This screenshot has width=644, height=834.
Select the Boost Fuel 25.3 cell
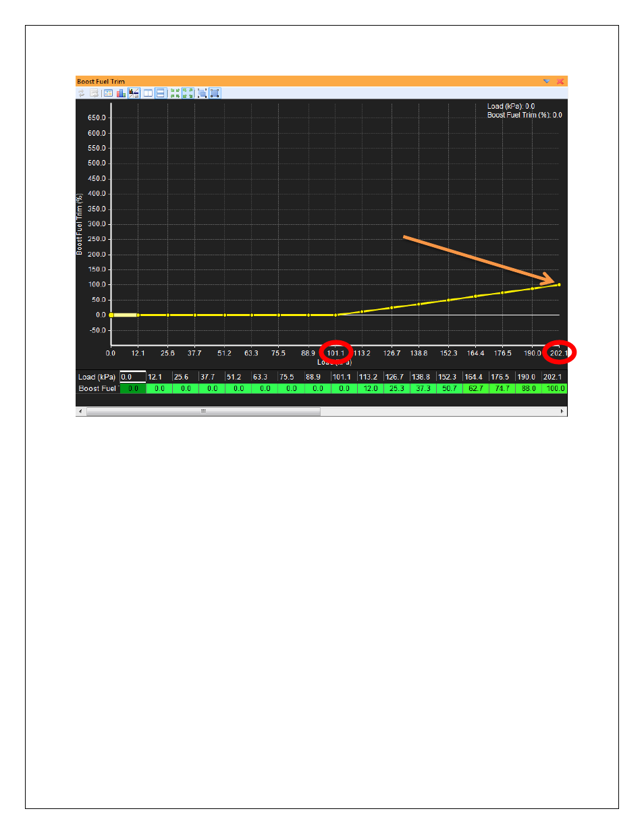click(x=397, y=388)
